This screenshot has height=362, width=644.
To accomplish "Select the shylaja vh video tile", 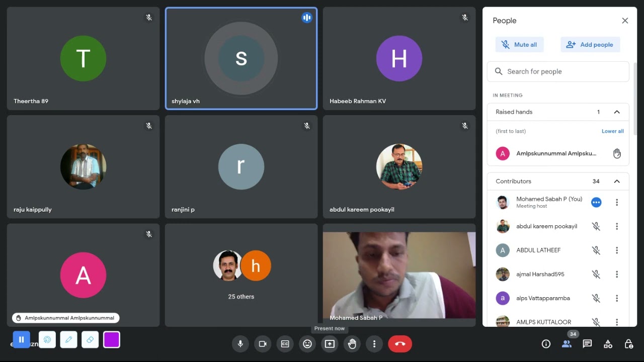I will coord(241,58).
